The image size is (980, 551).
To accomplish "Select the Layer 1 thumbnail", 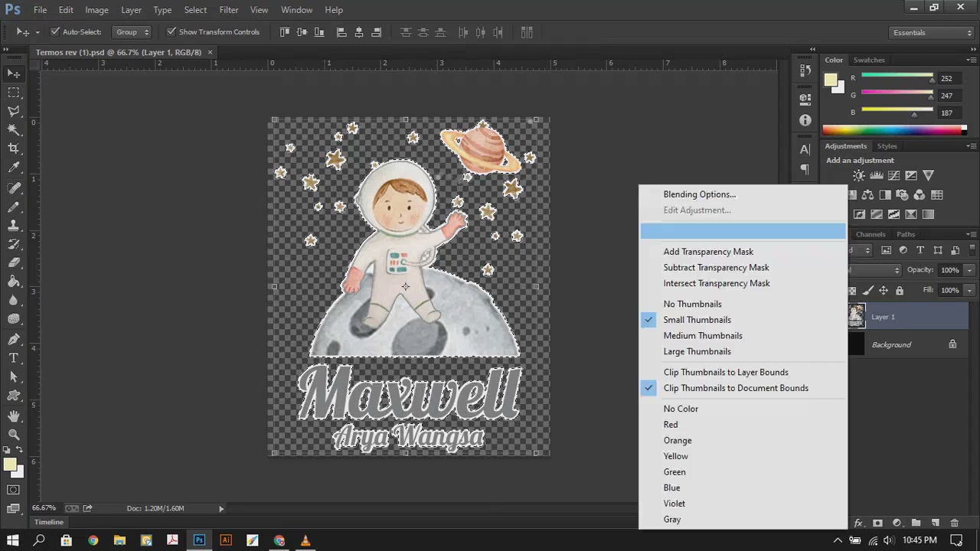I will 856,316.
